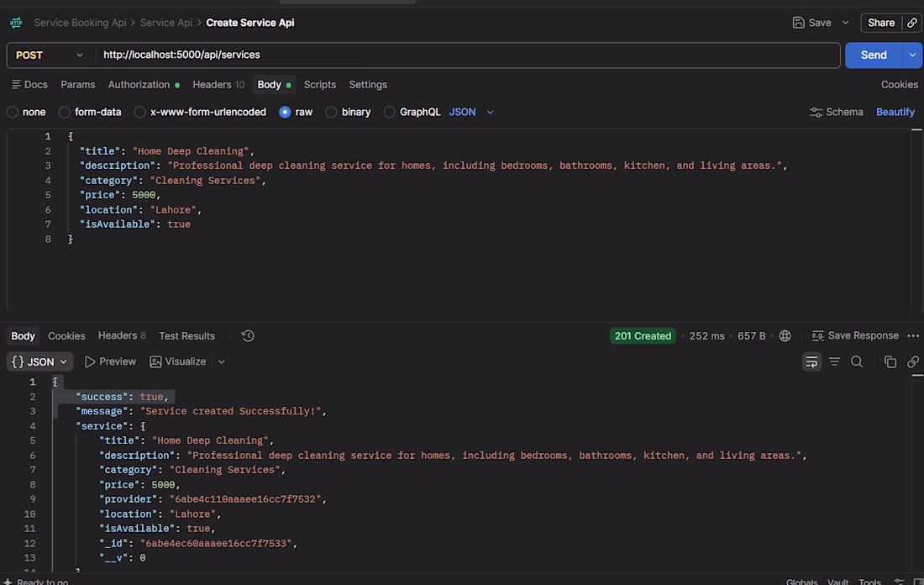Select the binary body type
Viewport: 924px width, 585px height.
pos(348,112)
